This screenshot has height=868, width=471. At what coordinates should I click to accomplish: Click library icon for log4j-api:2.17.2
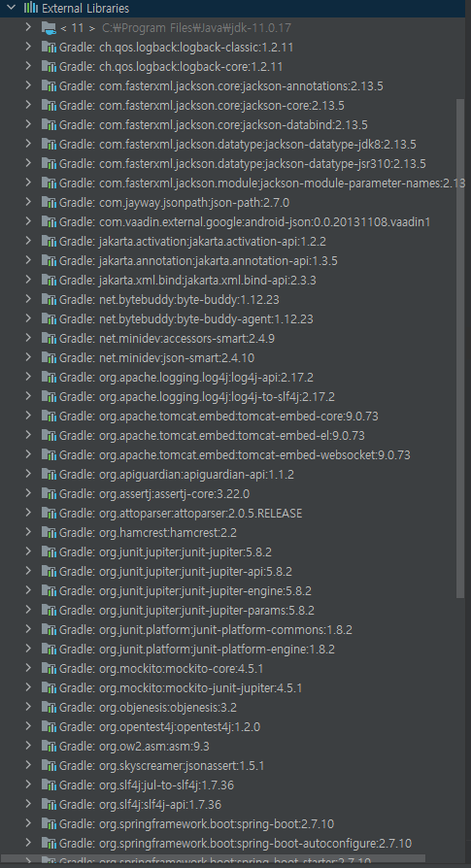pyautogui.click(x=50, y=377)
